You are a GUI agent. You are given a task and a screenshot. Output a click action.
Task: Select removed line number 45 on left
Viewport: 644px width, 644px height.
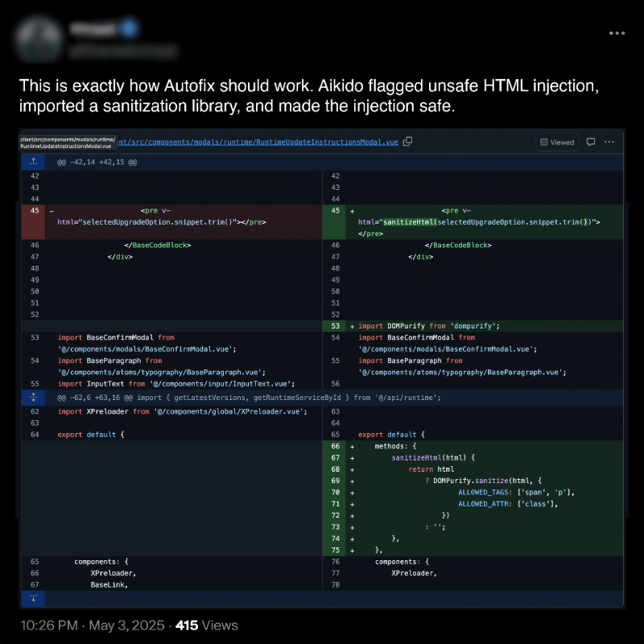(35, 211)
